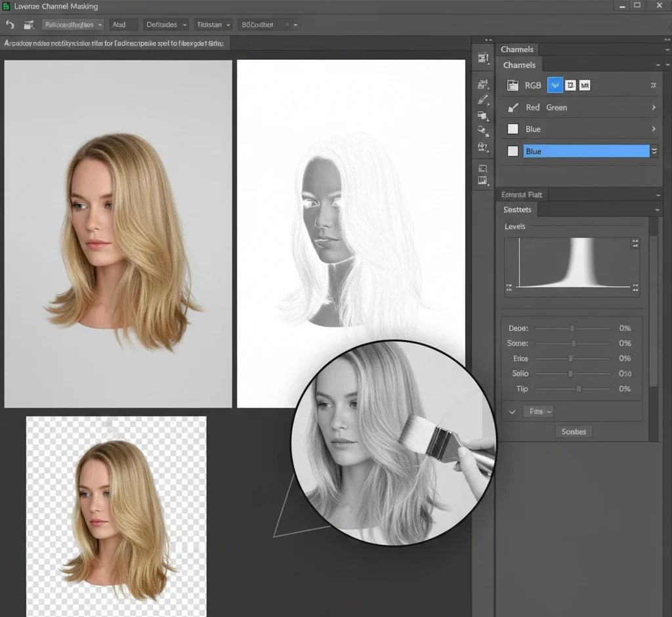Click the '12' icon beside the RGB channel
672x617 pixels.
[571, 85]
